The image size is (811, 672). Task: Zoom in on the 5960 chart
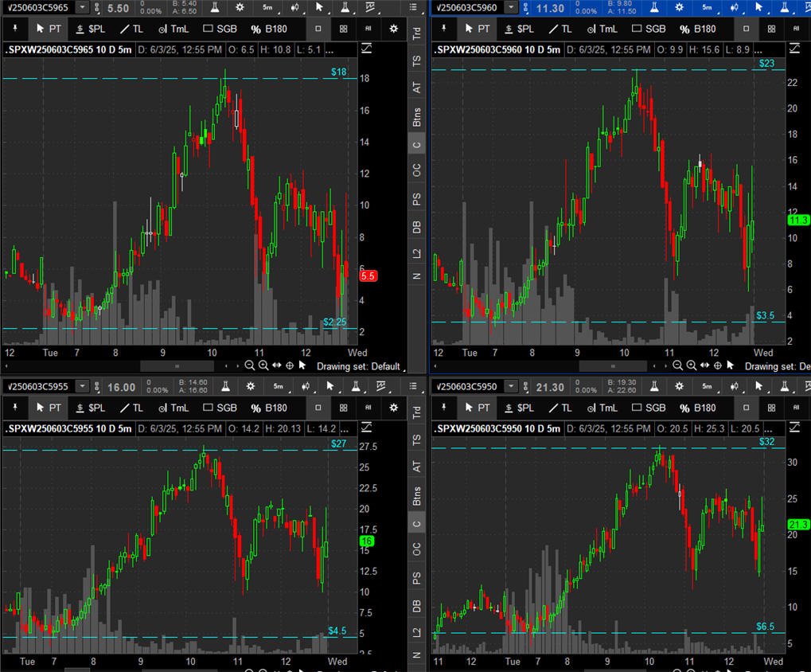point(692,365)
